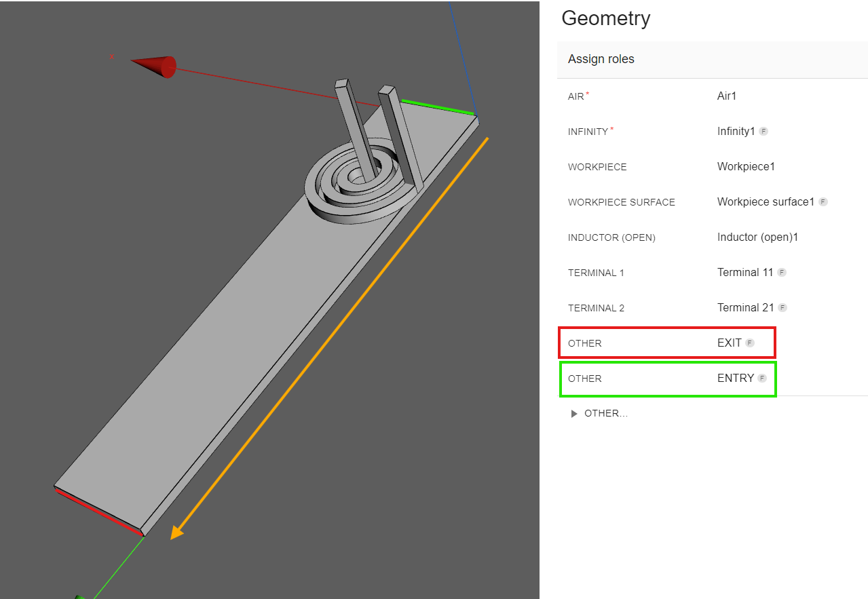Click the red X-axis cone in viewport
This screenshot has width=868, height=599.
click(155, 66)
